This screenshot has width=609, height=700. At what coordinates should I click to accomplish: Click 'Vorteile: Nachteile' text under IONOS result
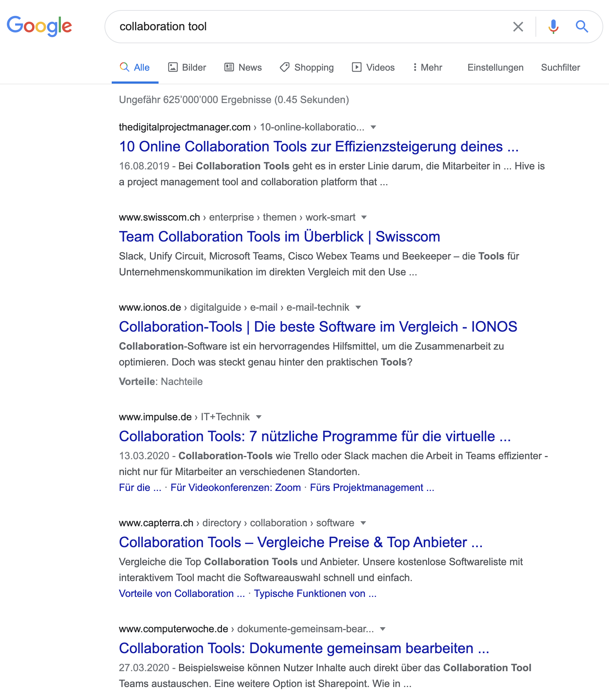coord(161,382)
